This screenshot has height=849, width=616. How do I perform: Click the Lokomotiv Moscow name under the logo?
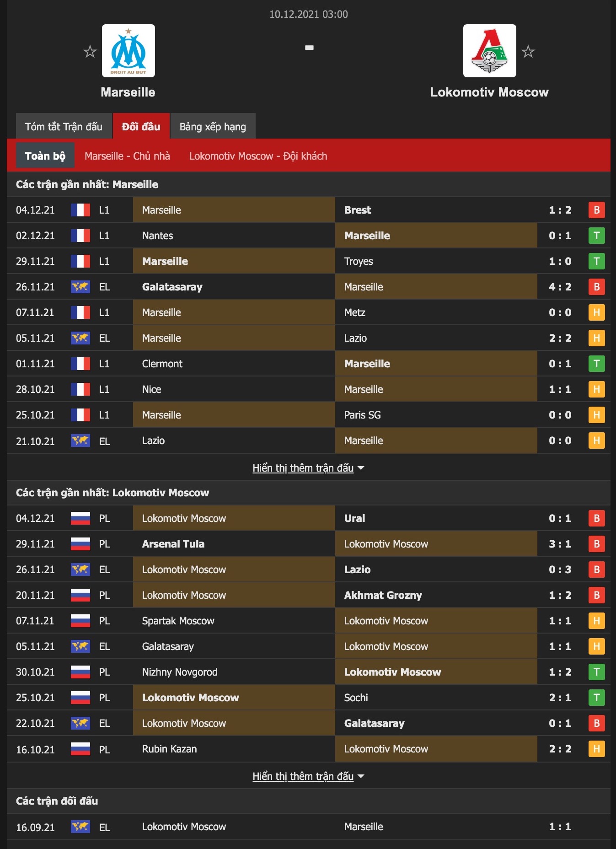489,92
